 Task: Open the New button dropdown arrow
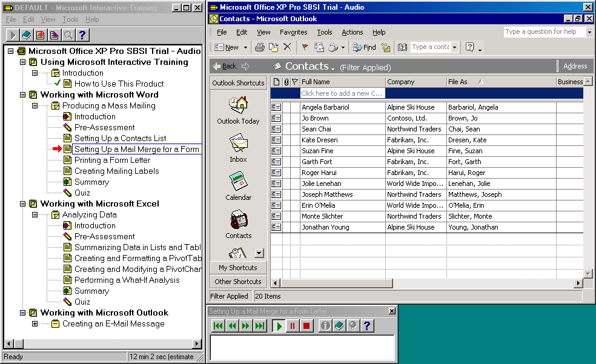pos(245,47)
